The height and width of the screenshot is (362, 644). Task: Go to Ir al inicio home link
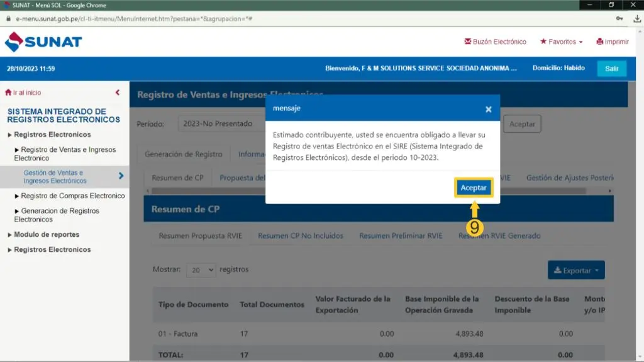coord(23,93)
